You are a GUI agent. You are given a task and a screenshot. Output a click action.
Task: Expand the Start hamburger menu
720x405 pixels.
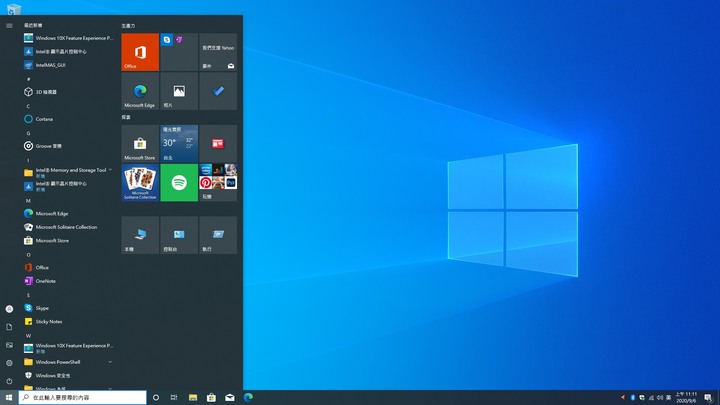click(x=9, y=26)
